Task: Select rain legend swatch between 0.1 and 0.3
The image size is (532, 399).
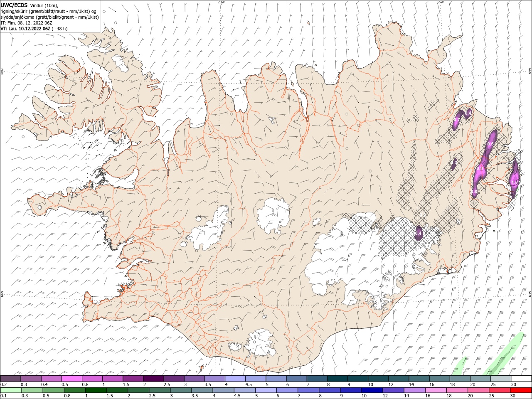Action: point(11,390)
